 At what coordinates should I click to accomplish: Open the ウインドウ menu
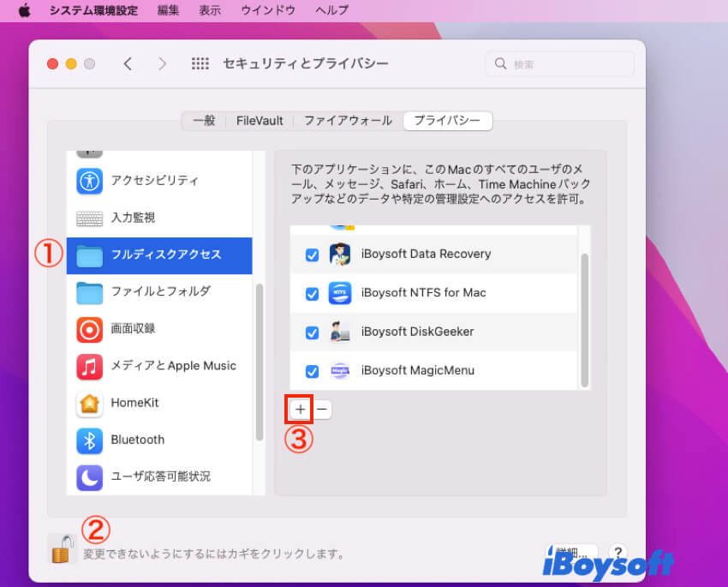(x=268, y=10)
